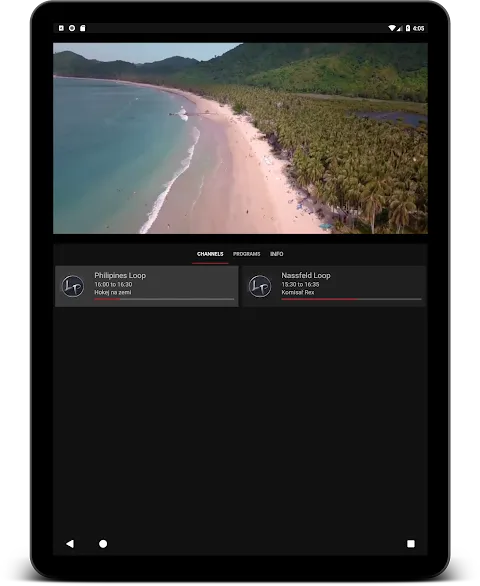Tap the Android back navigation arrow
Screen dimensions: 480x586
pyautogui.click(x=70, y=544)
